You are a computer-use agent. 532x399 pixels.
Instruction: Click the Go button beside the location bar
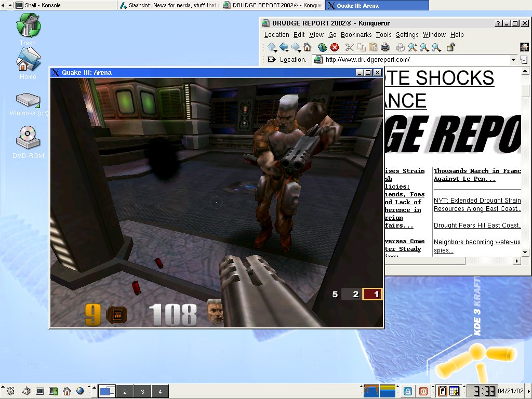tap(524, 60)
